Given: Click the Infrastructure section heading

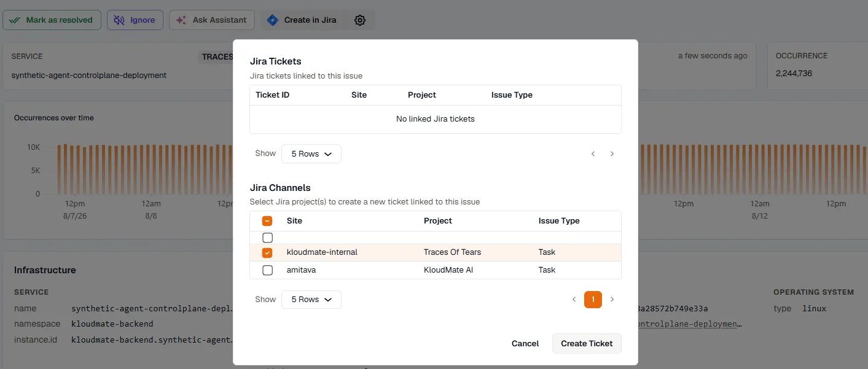Looking at the screenshot, I should coord(45,270).
